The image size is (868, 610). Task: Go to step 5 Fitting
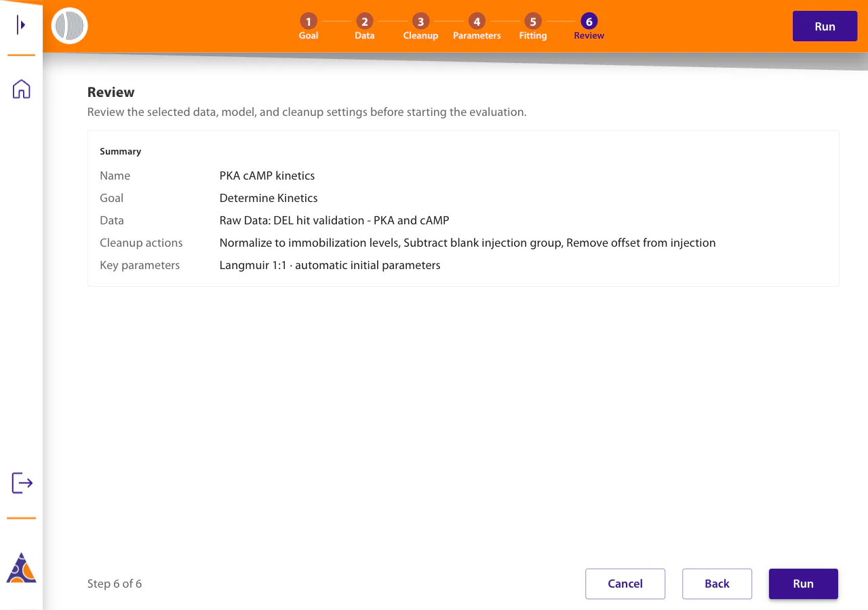(533, 27)
